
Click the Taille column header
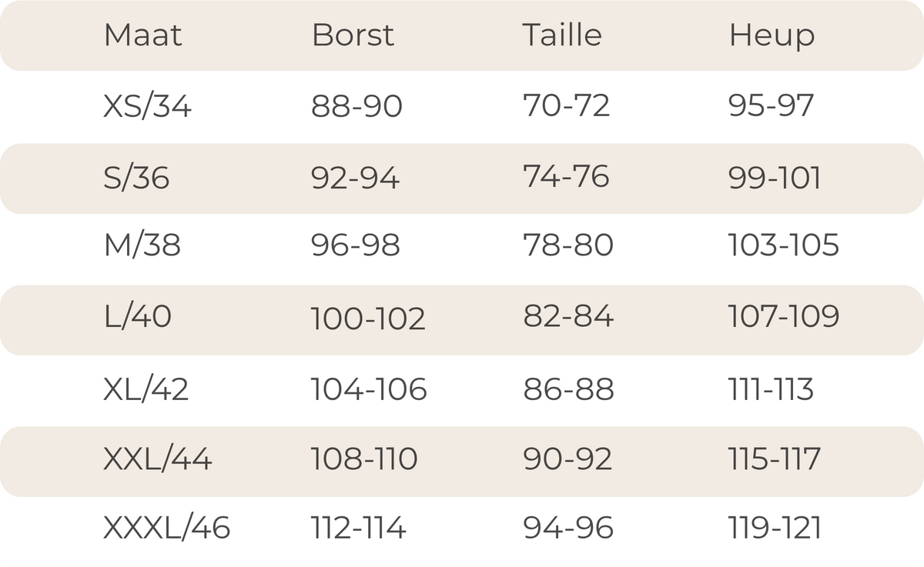tap(562, 35)
